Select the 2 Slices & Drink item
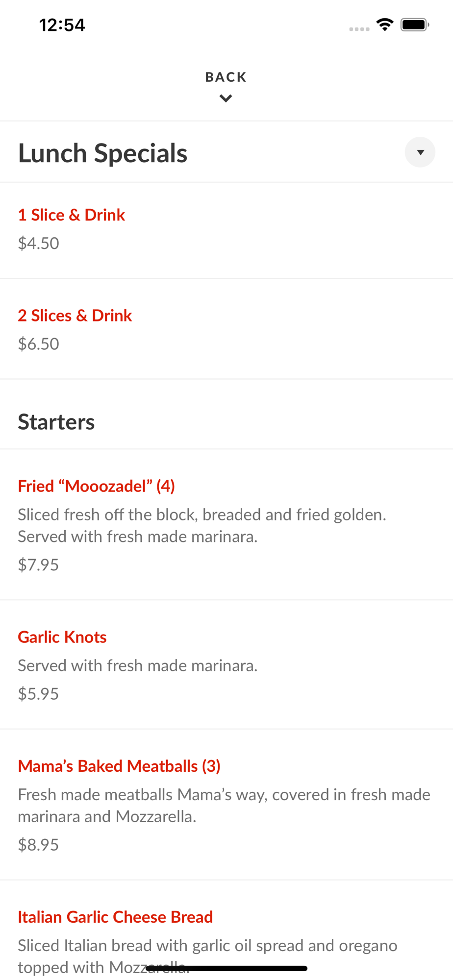Screen dimensions: 453x980 pyautogui.click(x=75, y=316)
